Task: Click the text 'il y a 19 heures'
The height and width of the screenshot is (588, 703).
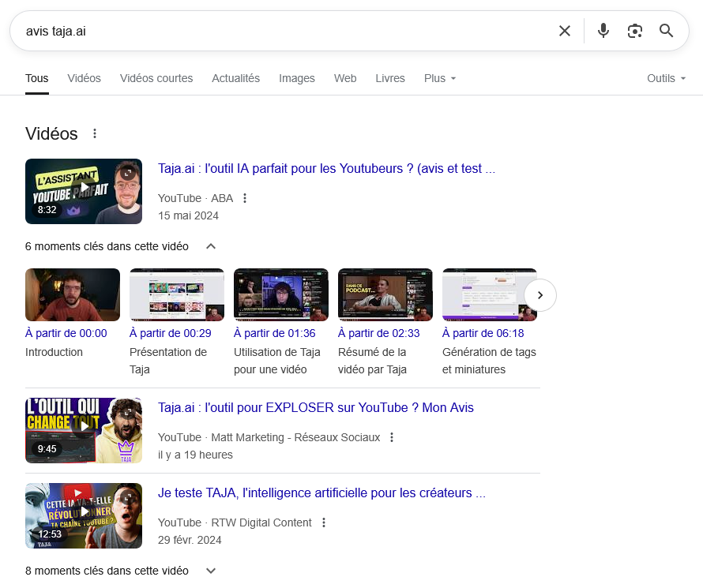Action: (x=195, y=455)
